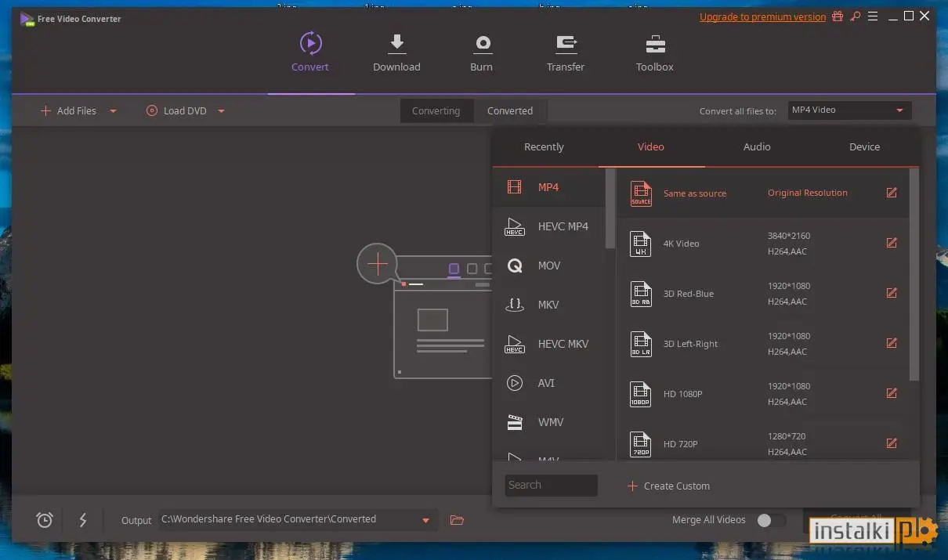Show the Converted list tab

coord(510,111)
